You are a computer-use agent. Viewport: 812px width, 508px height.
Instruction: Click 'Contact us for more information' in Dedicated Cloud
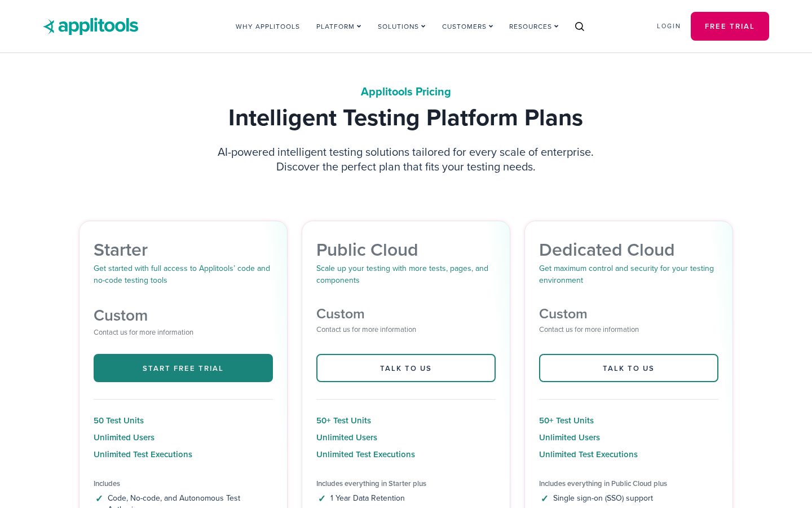pos(589,330)
